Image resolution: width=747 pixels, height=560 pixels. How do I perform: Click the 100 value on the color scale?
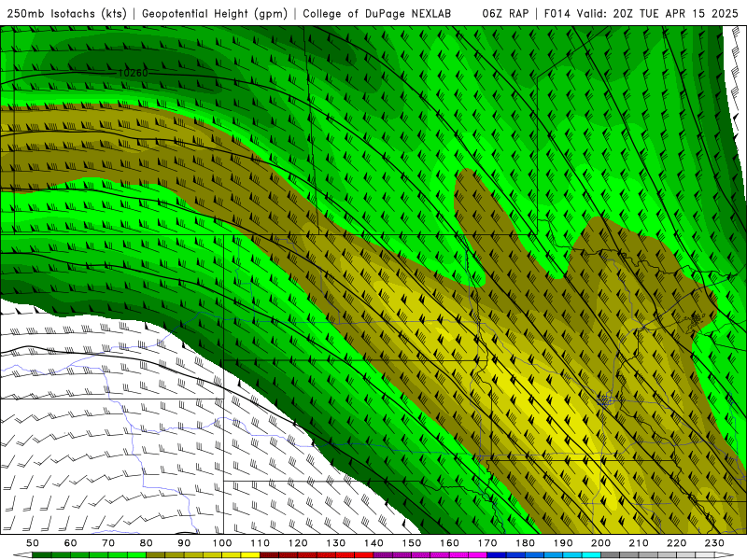[x=222, y=543]
